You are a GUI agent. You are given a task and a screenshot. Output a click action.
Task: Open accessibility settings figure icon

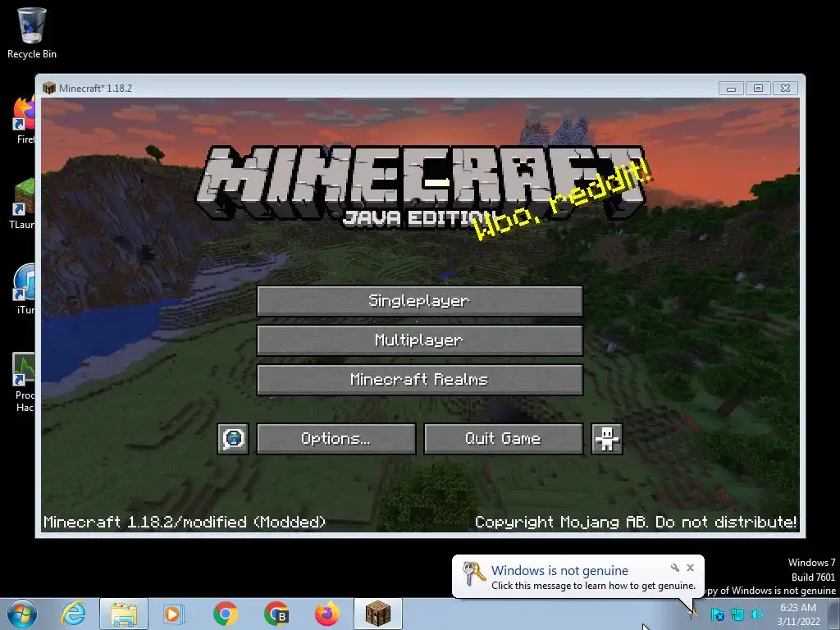[x=606, y=439]
